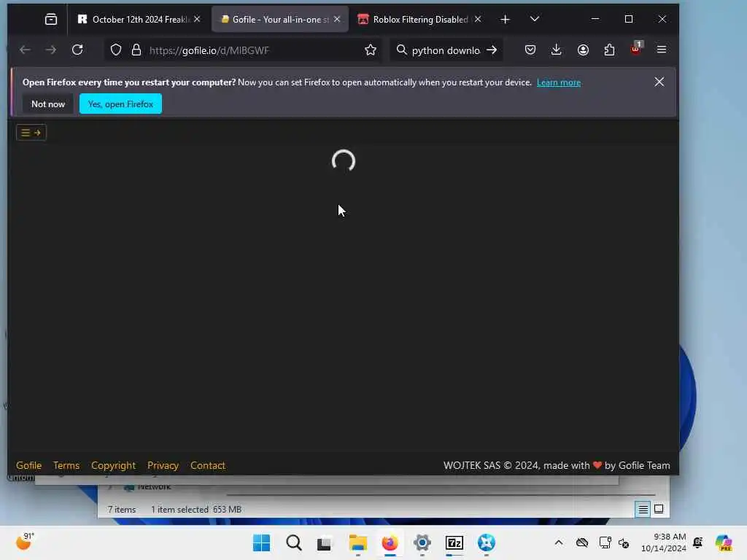Screen dimensions: 747x560
Task: Switch to Roblox Filtering Disabled tab
Action: pyautogui.click(x=419, y=19)
